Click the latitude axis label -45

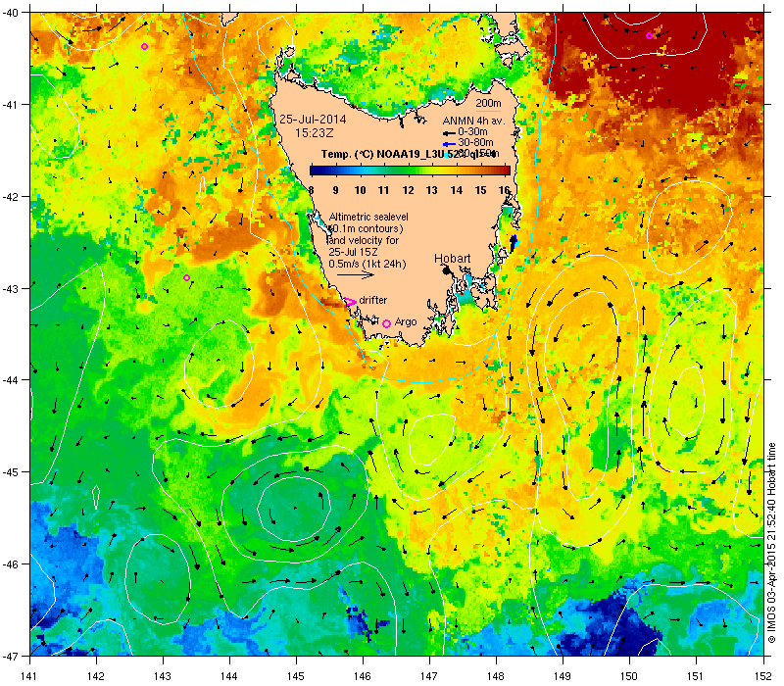(10, 472)
